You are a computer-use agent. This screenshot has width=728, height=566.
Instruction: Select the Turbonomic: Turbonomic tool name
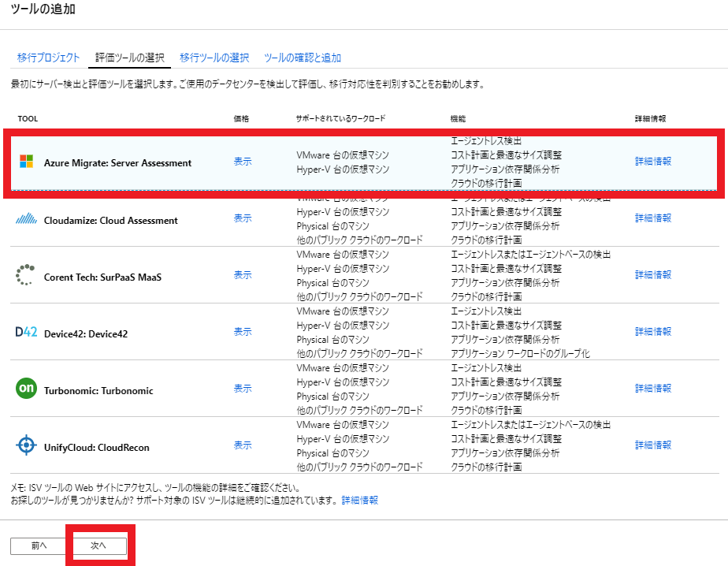coord(98,391)
